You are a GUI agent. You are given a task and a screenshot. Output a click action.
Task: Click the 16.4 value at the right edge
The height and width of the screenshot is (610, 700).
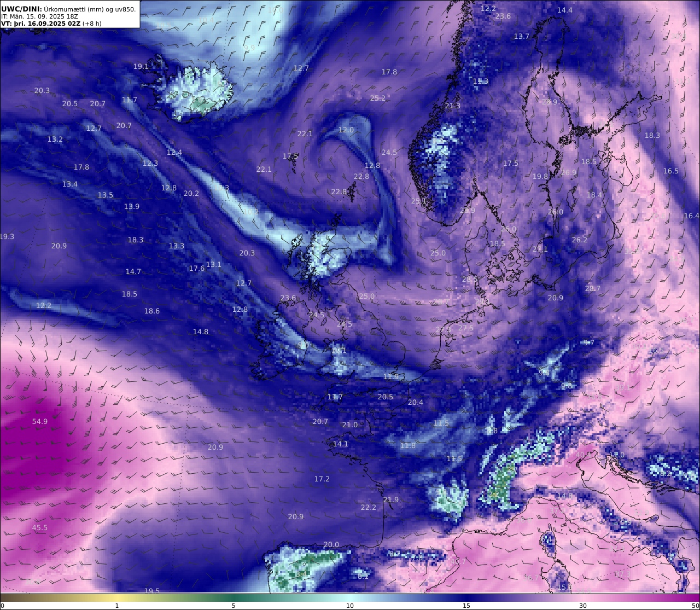tap(692, 216)
